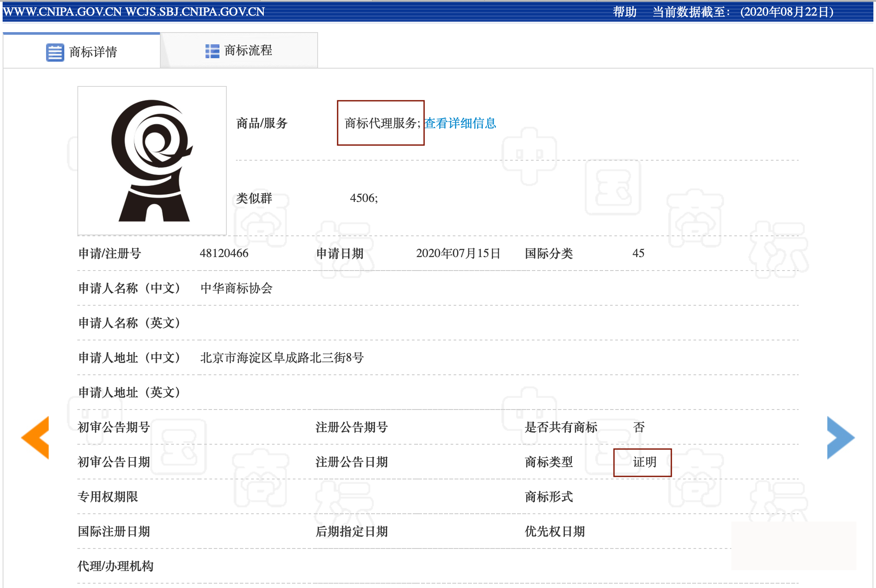Image resolution: width=876 pixels, height=588 pixels.
Task: Click the 帮助 link in the header
Action: tap(624, 12)
